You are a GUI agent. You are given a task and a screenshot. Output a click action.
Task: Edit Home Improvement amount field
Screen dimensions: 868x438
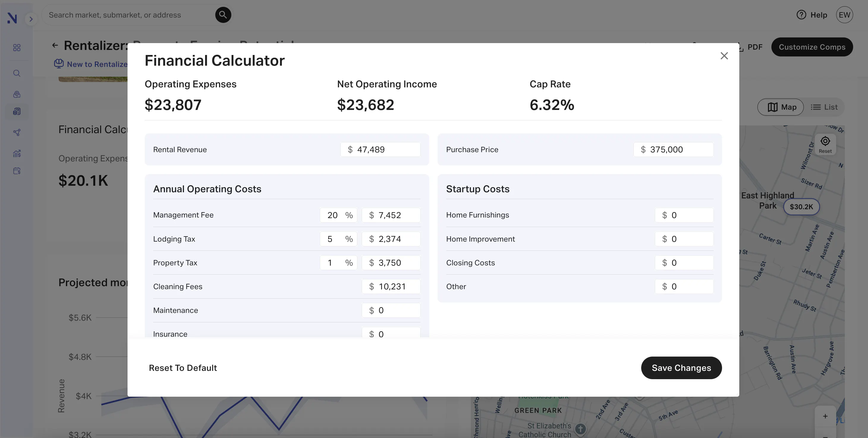coord(684,239)
